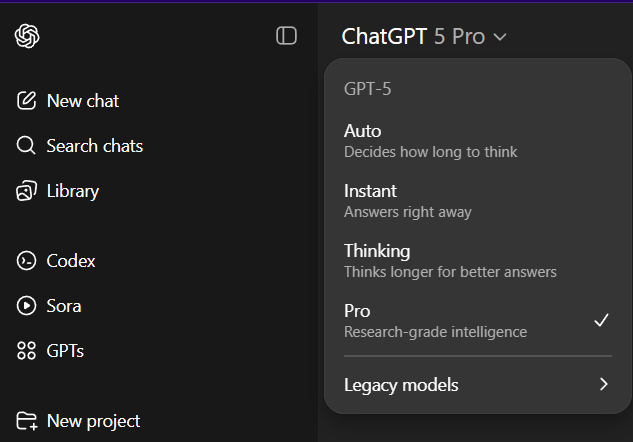
Task: Click the Codex terminal icon
Action: point(27,261)
